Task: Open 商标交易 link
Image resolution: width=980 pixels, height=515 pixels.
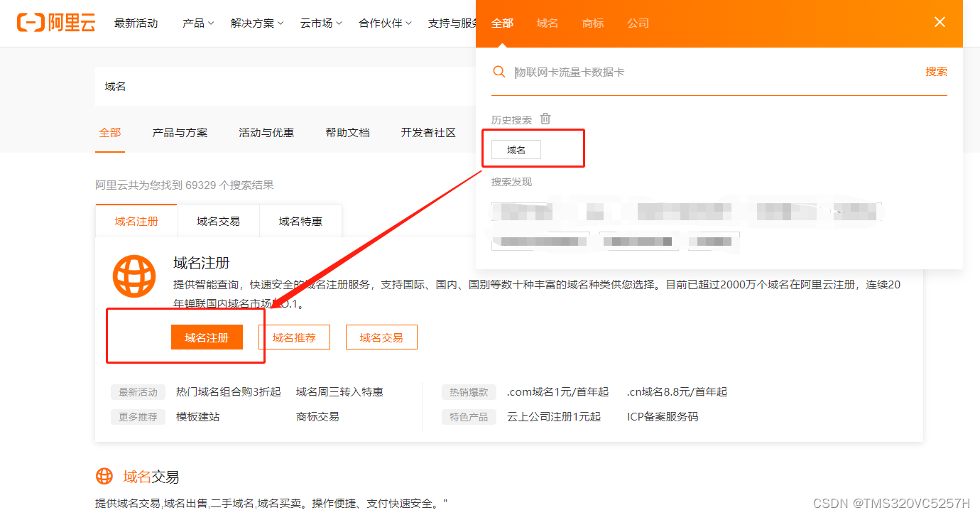Action: (317, 417)
